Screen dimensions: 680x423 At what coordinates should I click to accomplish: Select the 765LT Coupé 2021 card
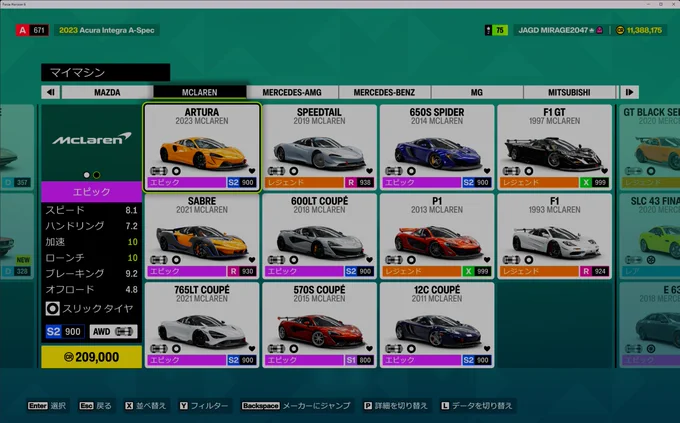point(202,325)
